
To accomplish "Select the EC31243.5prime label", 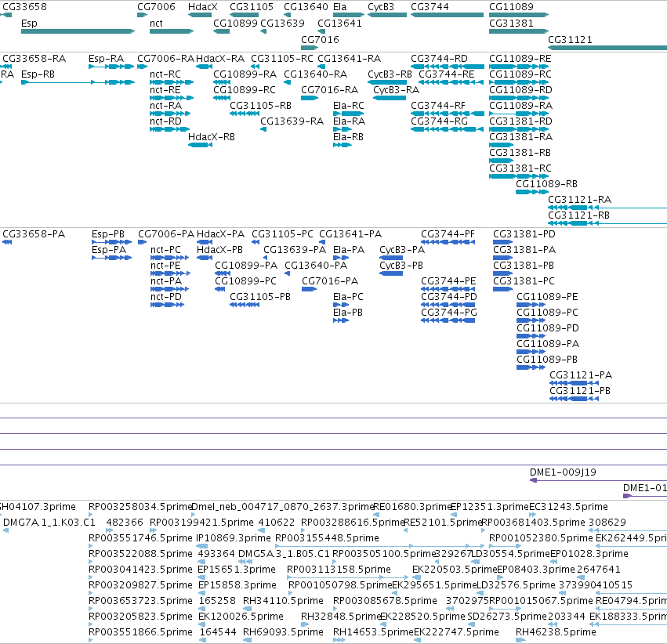I will coord(568,507).
